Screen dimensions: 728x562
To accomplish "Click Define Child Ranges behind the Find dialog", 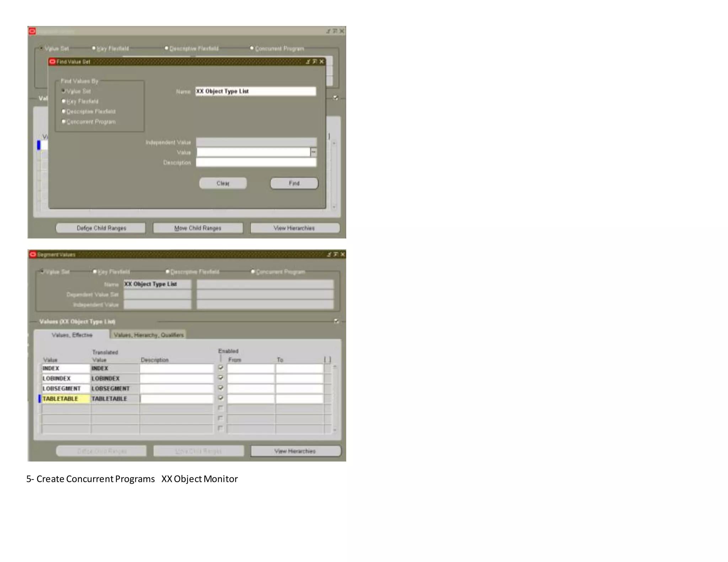I will tap(101, 228).
